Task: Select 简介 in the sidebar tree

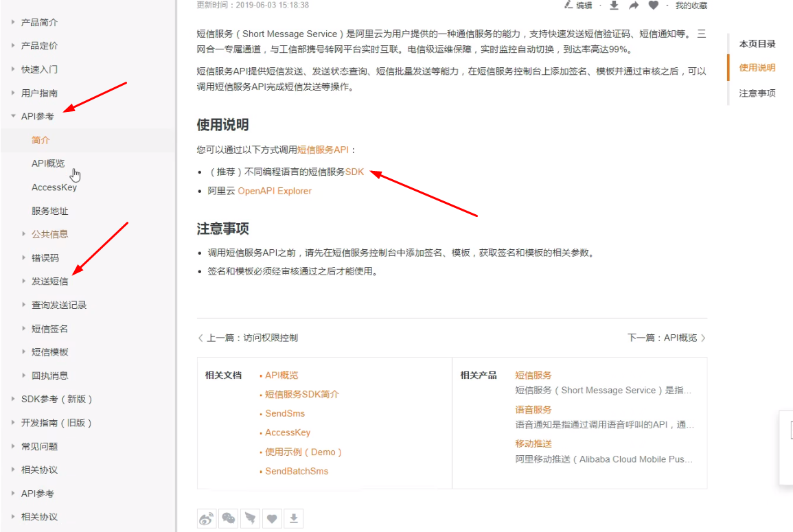Action: pyautogui.click(x=41, y=140)
